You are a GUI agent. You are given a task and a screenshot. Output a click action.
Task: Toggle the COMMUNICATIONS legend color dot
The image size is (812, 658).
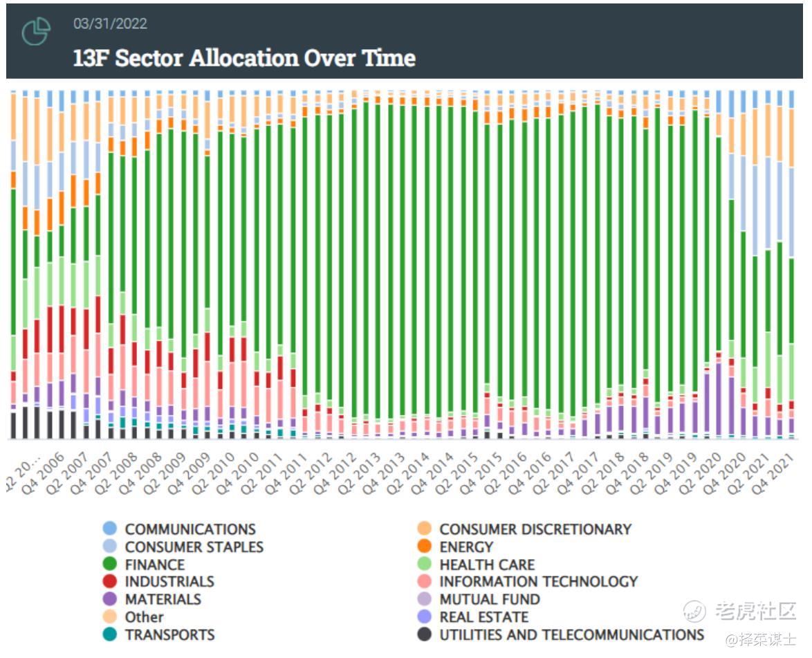109,529
